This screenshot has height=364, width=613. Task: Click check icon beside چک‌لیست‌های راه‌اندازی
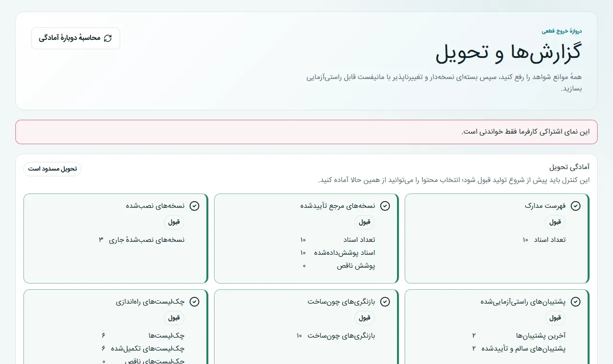point(194,302)
